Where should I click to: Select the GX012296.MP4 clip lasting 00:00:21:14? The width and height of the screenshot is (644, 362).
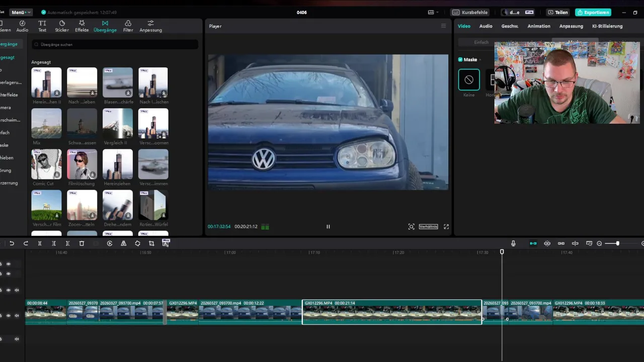pyautogui.click(x=392, y=312)
